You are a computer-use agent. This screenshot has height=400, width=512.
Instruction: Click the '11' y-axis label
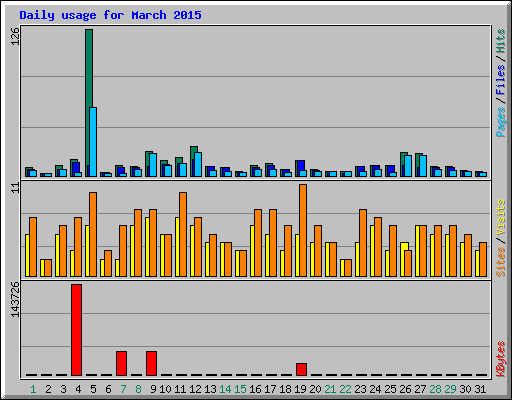click(x=15, y=188)
